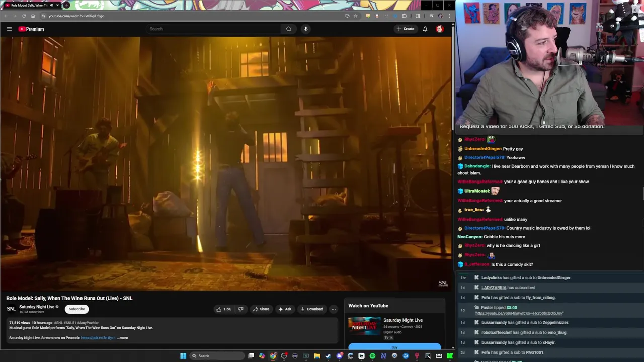Click the Faster tip youtu.be link
Screen dimensions: 644x362
519,313
